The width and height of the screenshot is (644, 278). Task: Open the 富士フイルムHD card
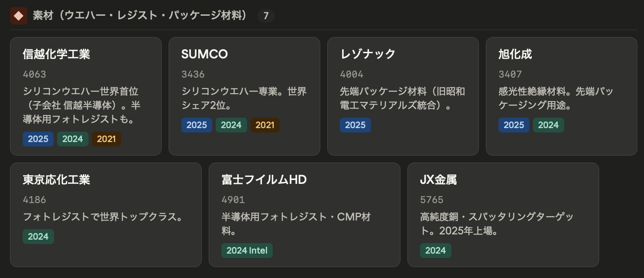(x=304, y=214)
